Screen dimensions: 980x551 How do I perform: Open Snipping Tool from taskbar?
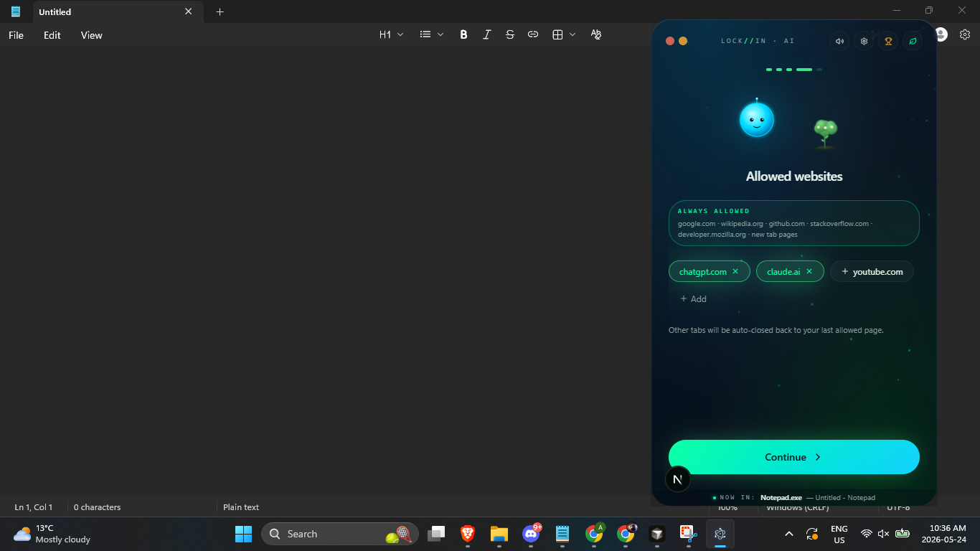tap(689, 534)
